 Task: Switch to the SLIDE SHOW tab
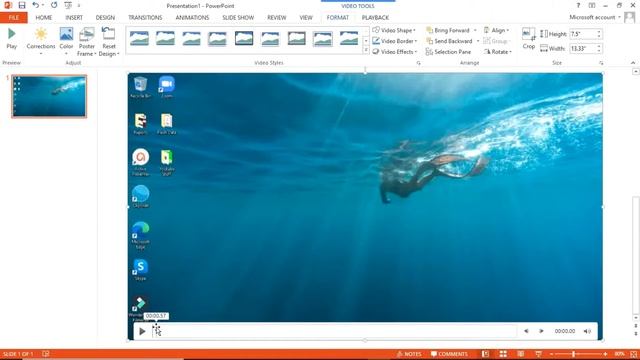[x=238, y=18]
